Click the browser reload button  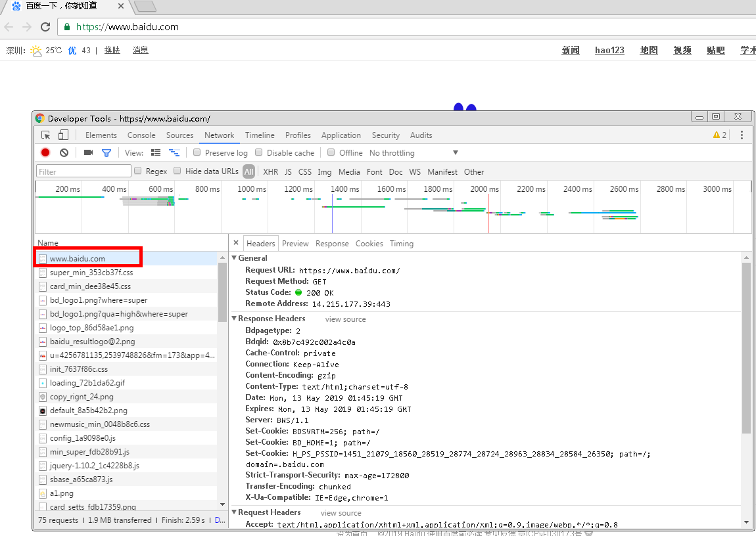click(x=45, y=27)
